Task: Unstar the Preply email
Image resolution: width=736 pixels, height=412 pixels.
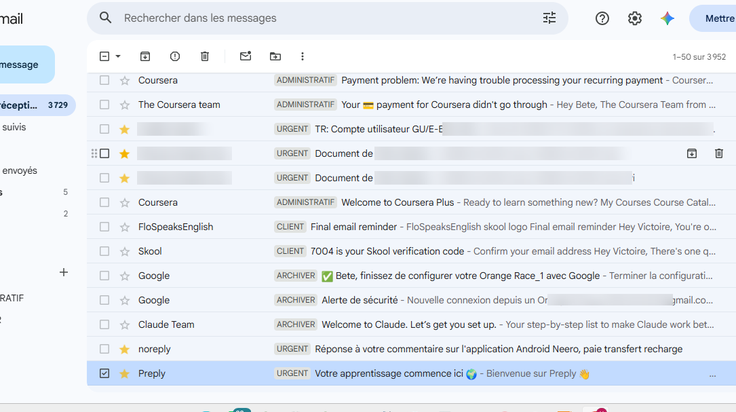Action: pos(124,374)
